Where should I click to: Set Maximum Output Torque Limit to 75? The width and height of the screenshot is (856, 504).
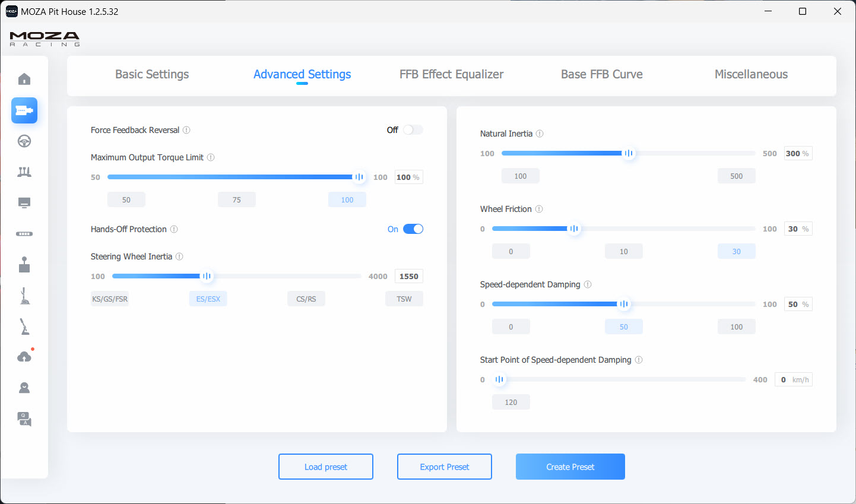[x=236, y=199]
